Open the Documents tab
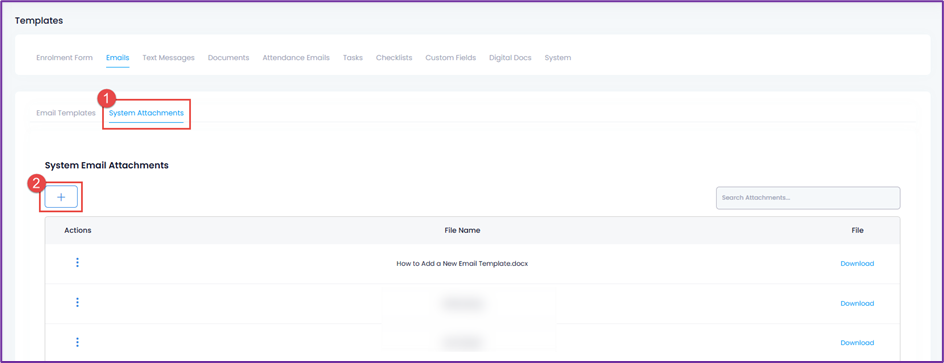 (228, 58)
